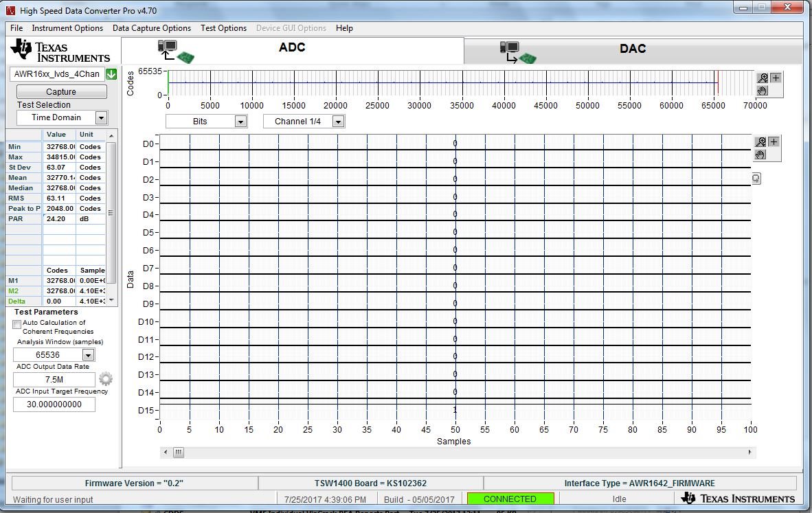The image size is (812, 513).
Task: Click the ADC Output Data Rate field
Action: tap(54, 380)
